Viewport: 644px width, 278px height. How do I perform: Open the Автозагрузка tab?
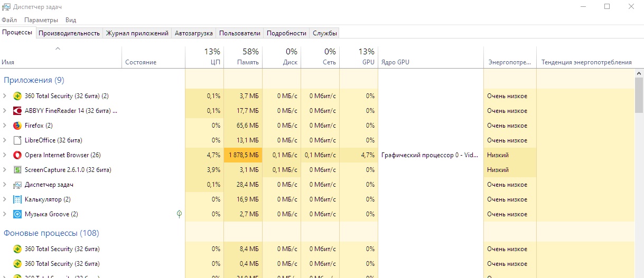coord(194,33)
